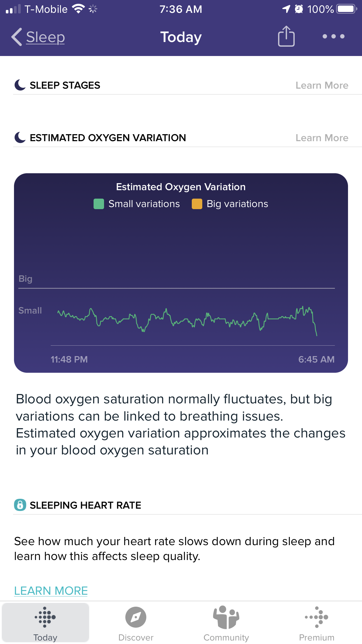This screenshot has height=644, width=362.
Task: Tap Learn More next to Sleep Stages
Action: pyautogui.click(x=322, y=85)
